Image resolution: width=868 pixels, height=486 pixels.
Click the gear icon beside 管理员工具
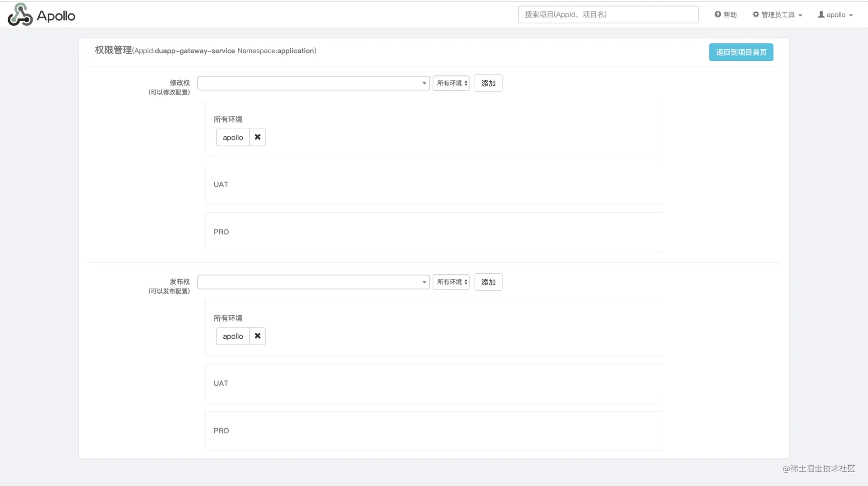[755, 14]
